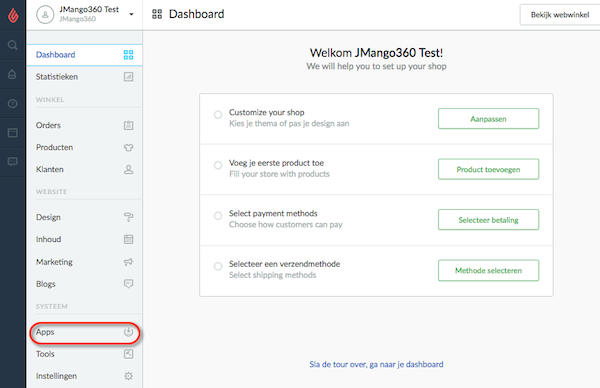This screenshot has width=600, height=388.
Task: Mark the Select payment methods step circle
Action: [218, 215]
